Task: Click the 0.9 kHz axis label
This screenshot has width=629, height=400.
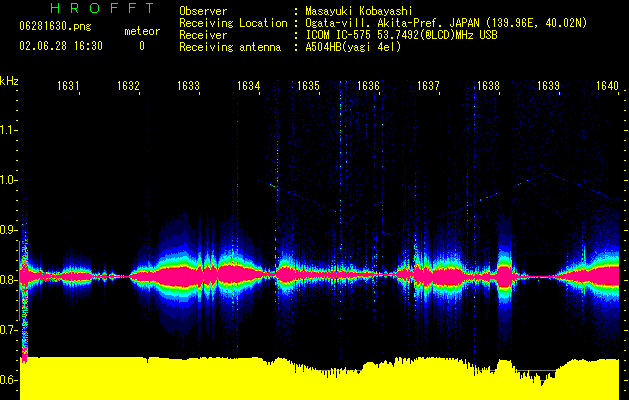Action: [7, 230]
